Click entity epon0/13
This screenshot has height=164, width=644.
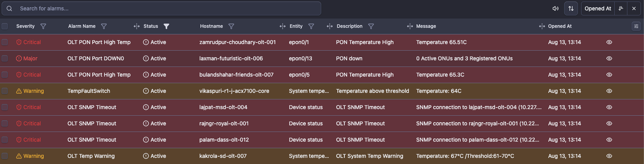coord(301,59)
